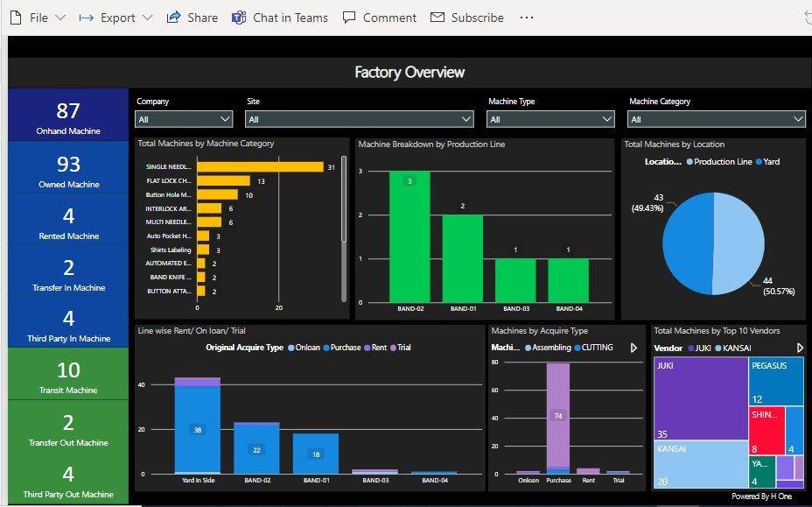
Task: Expand the Machine Type filter dropdown
Action: click(x=609, y=118)
